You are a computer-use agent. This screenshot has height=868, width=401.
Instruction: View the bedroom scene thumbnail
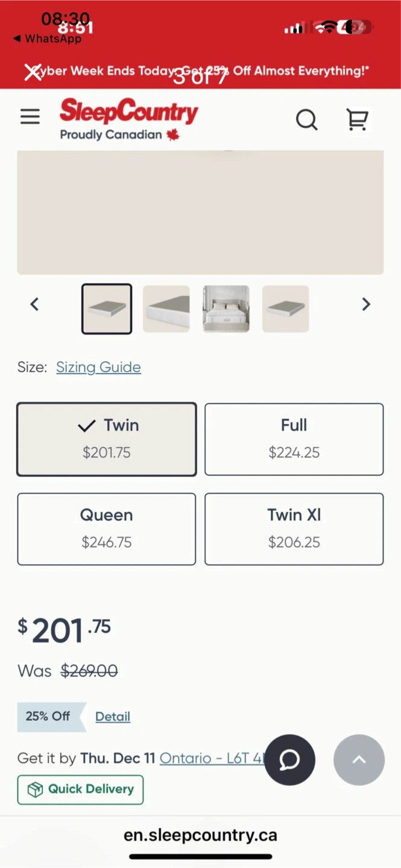click(226, 309)
